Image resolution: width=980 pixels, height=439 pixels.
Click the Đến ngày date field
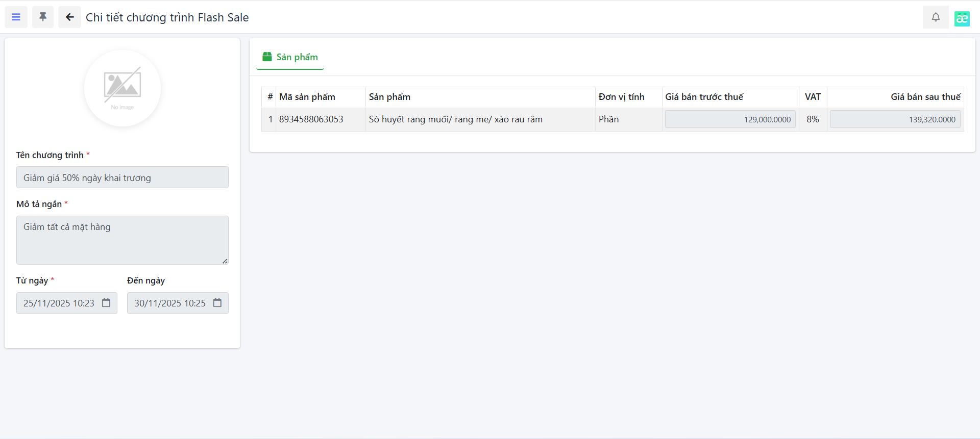(169, 303)
